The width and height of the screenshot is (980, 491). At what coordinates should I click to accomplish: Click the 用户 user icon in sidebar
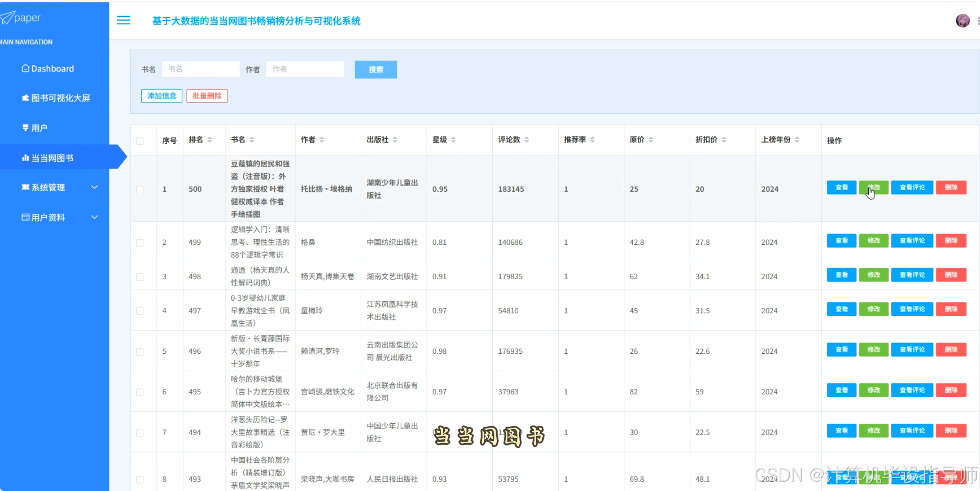pyautogui.click(x=25, y=127)
